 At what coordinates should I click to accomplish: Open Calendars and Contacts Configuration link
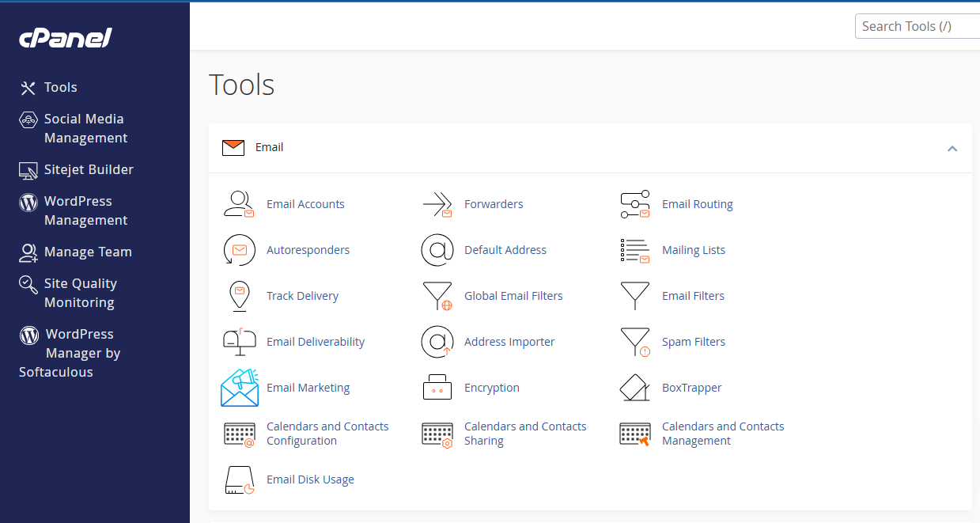click(327, 434)
